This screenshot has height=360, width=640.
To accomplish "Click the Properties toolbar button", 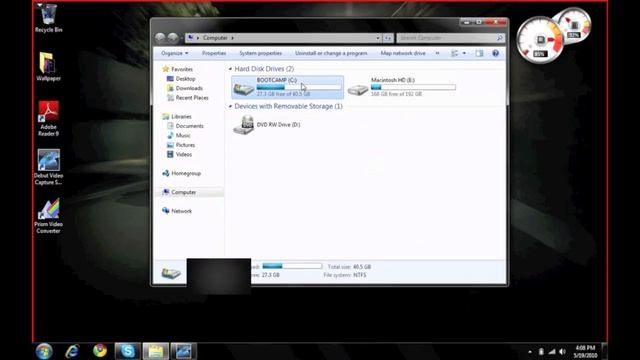I will click(x=214, y=53).
